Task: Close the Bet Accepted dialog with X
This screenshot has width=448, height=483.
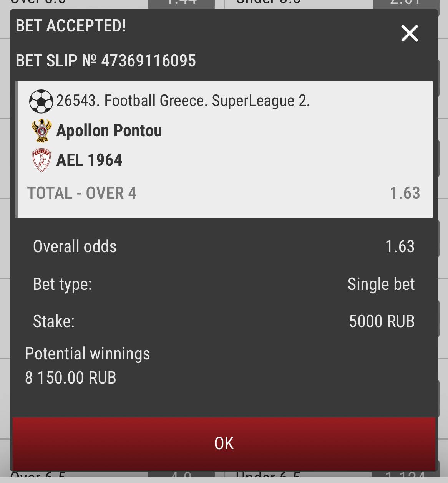Action: tap(410, 33)
